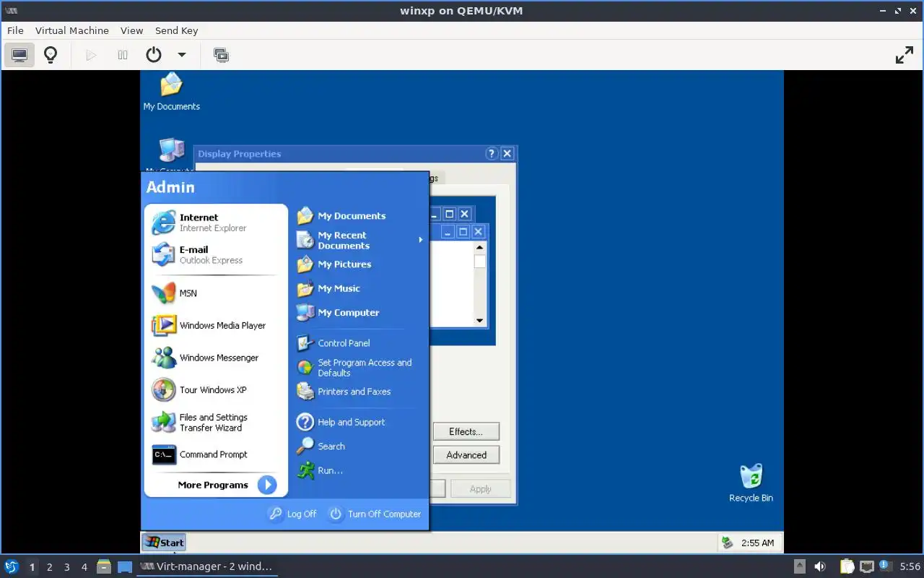Expand My Recent Documents submenu
The width and height of the screenshot is (924, 578).
(x=359, y=240)
